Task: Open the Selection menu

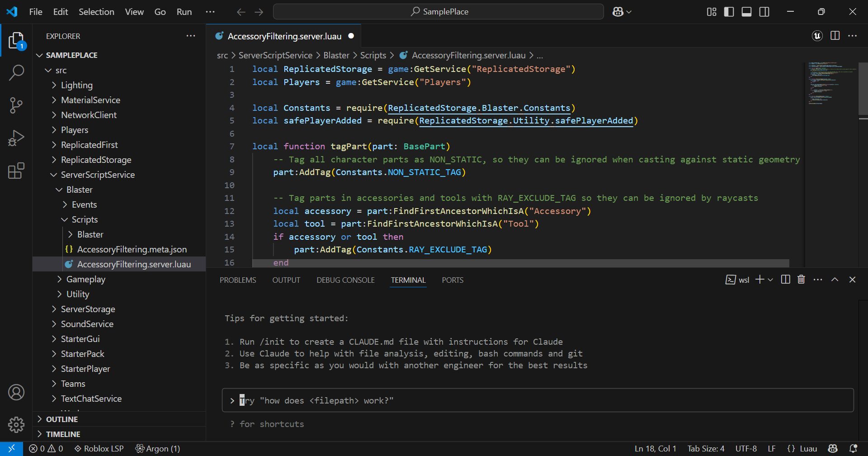Action: point(96,12)
